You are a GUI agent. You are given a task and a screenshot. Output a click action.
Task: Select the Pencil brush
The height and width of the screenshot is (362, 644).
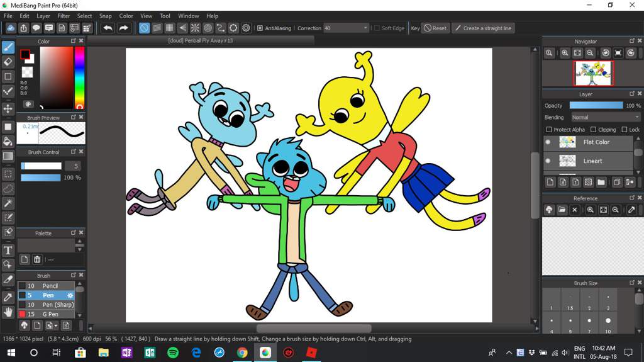coord(46,285)
